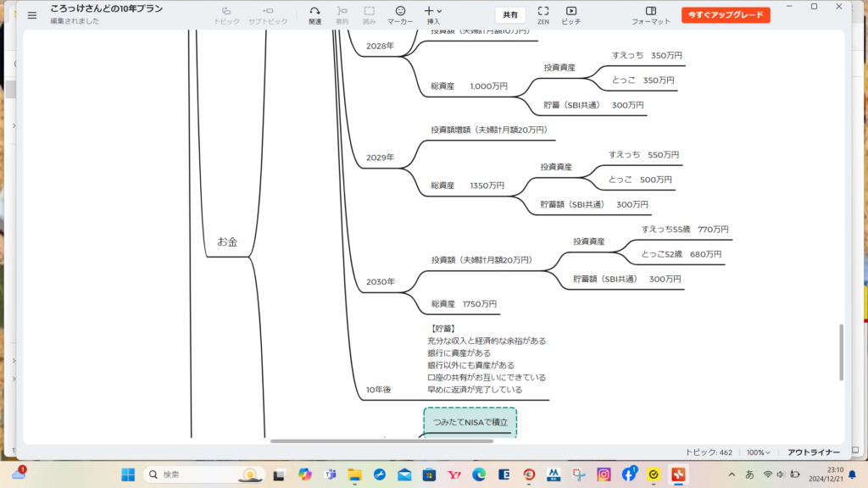Select とっこ52歳 680万円 node

[x=681, y=254]
